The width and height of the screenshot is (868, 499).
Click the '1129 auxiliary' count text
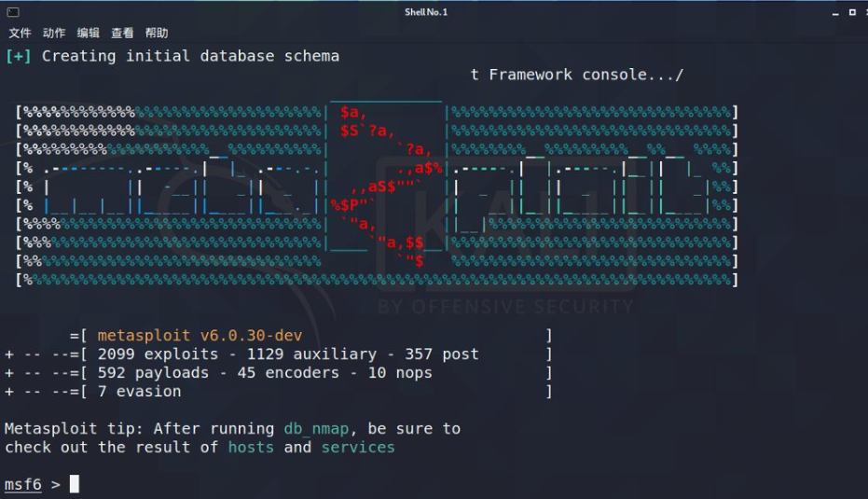pos(311,354)
